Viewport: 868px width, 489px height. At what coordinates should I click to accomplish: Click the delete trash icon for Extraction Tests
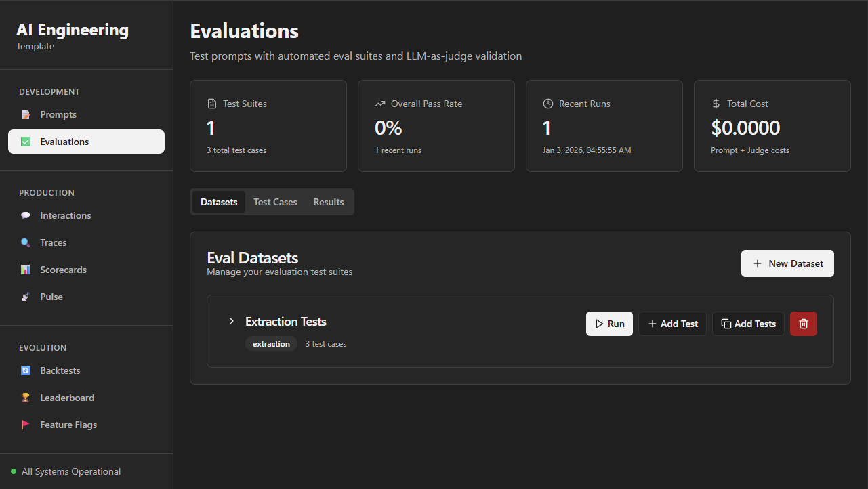point(803,323)
